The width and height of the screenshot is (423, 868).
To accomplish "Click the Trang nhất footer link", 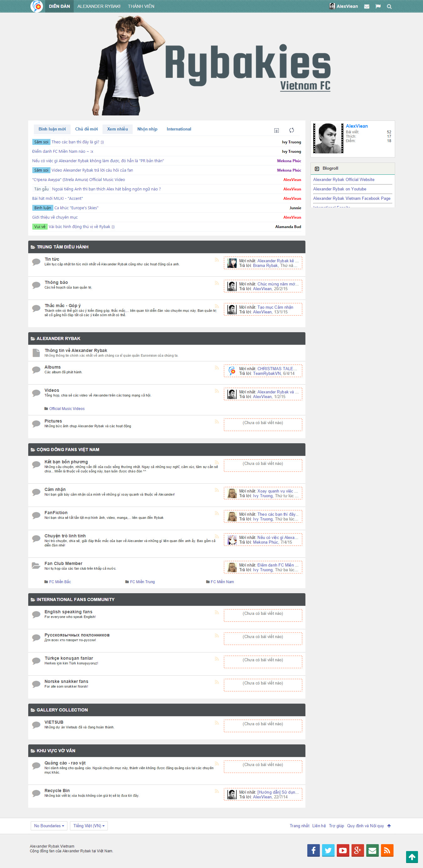I will (x=299, y=826).
